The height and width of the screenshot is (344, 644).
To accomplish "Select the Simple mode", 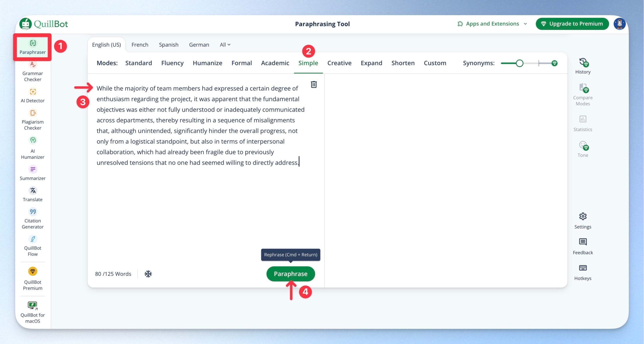I will 308,63.
